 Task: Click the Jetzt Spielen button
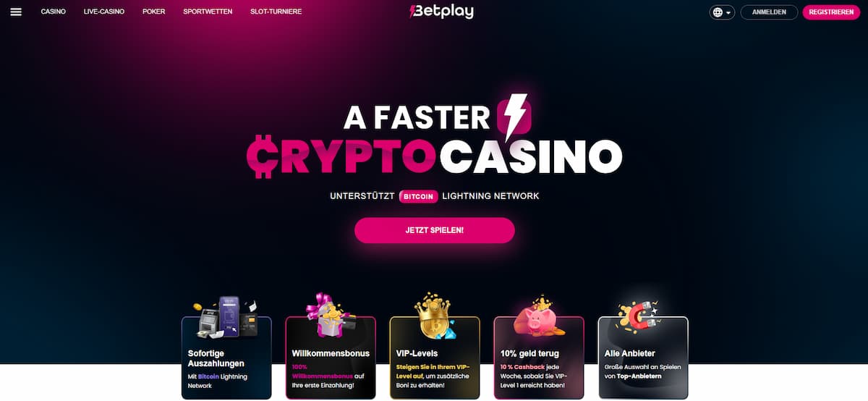pos(435,230)
